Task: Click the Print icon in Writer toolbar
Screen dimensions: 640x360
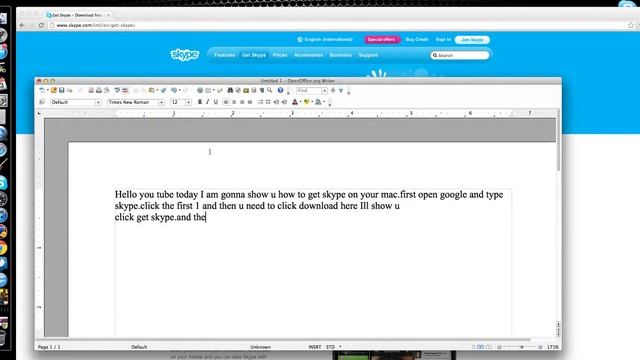Action: (99, 90)
